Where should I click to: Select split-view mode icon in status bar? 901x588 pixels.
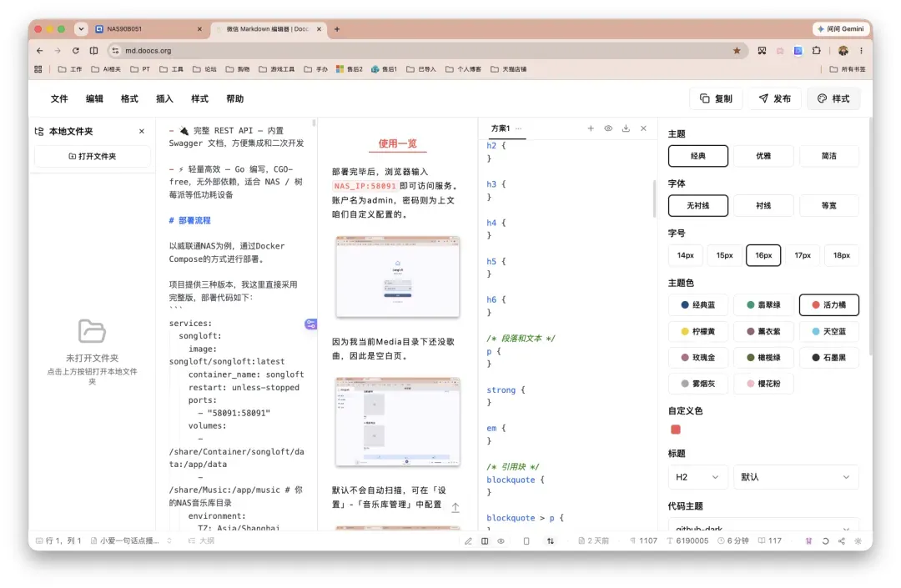tap(485, 541)
